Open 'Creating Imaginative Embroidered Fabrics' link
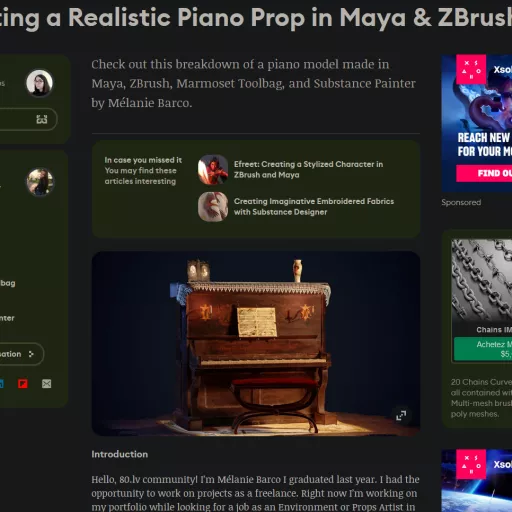512x512 pixels. point(314,207)
